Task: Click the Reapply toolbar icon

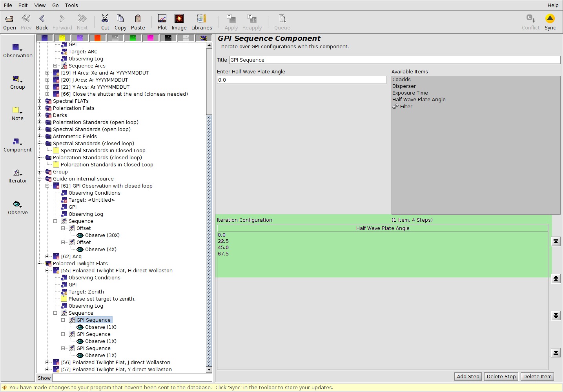Action: pos(252,18)
